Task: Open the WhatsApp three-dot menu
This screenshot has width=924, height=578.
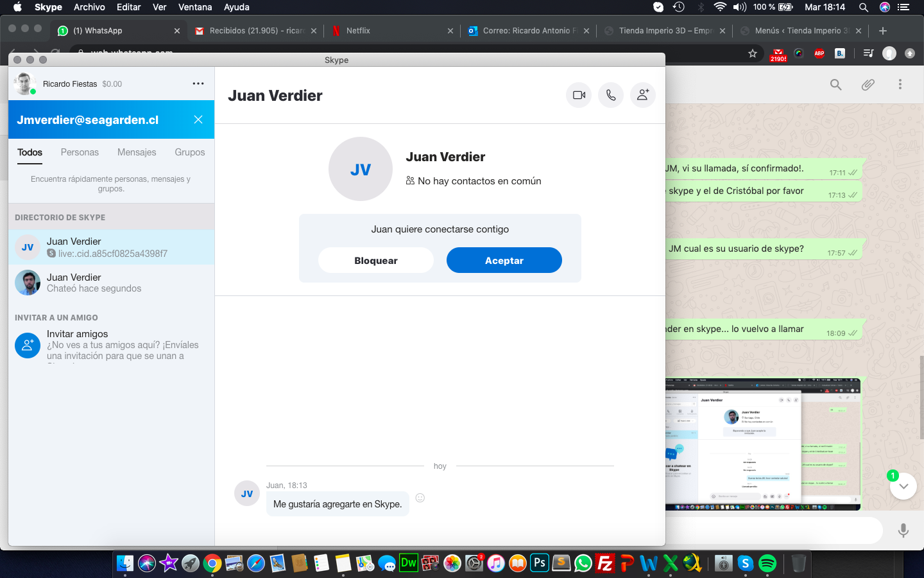Action: (x=900, y=85)
